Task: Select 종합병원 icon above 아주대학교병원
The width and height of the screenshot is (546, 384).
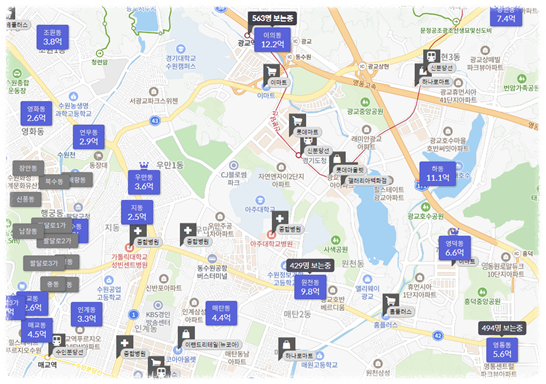Action: [x=280, y=219]
